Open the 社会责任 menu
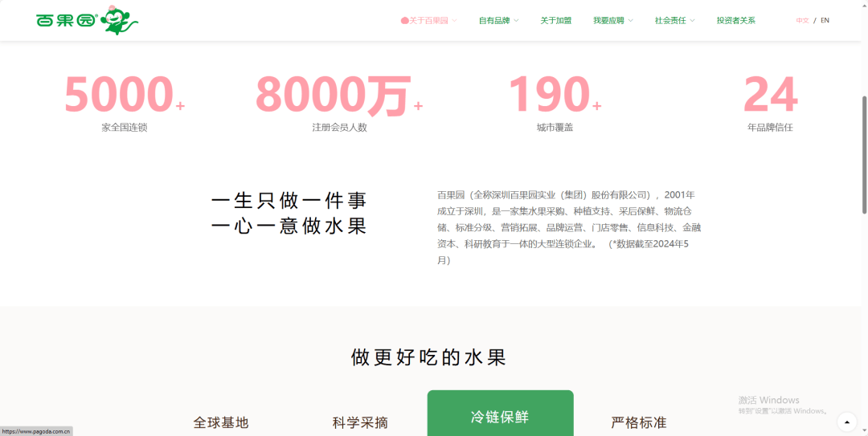This screenshot has width=868, height=436. 670,20
